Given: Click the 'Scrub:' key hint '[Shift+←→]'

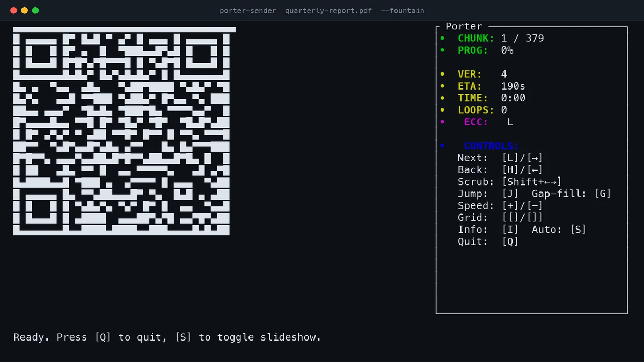Looking at the screenshot, I should click(532, 182).
